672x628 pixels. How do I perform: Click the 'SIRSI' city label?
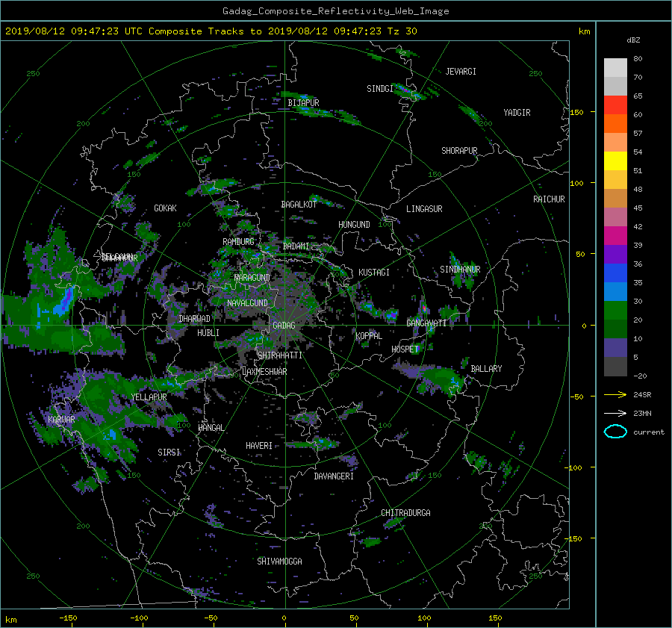pyautogui.click(x=169, y=453)
